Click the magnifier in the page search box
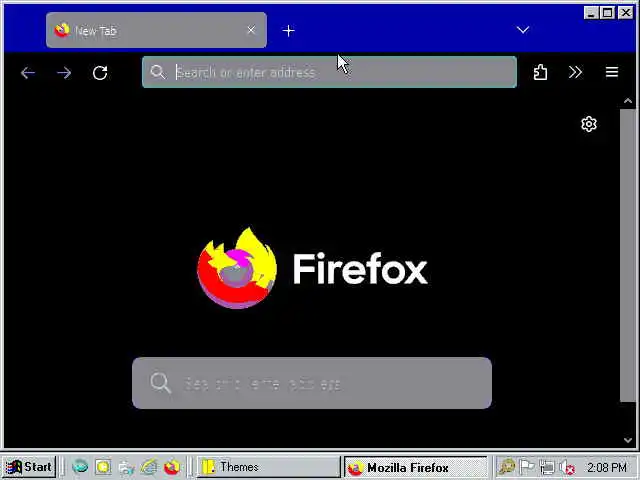 (x=160, y=383)
